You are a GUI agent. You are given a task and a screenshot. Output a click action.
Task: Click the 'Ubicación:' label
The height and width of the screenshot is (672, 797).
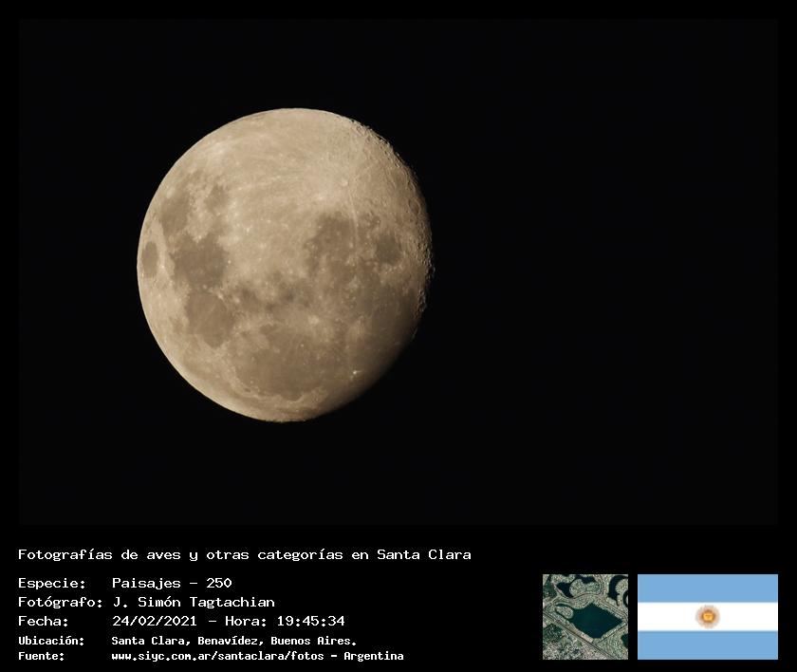(51, 641)
